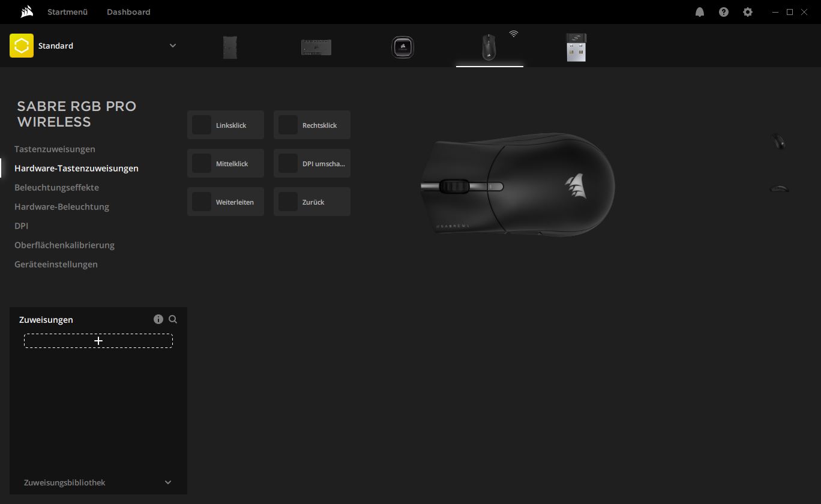Image resolution: width=821 pixels, height=504 pixels.
Task: Expand the Zuweisungsbibliothek chevron
Action: coord(168,482)
